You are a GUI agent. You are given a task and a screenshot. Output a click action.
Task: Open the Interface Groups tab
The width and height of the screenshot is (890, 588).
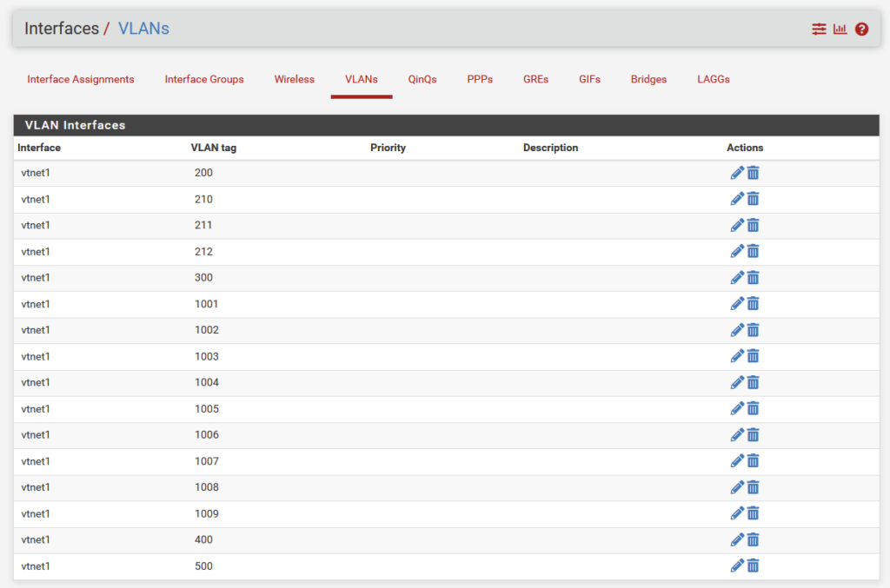pos(204,79)
